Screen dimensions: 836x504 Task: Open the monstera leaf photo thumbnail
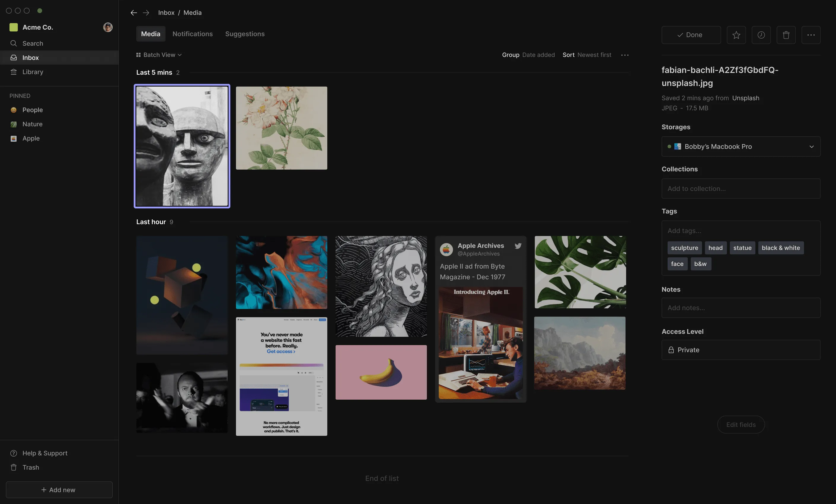580,272
